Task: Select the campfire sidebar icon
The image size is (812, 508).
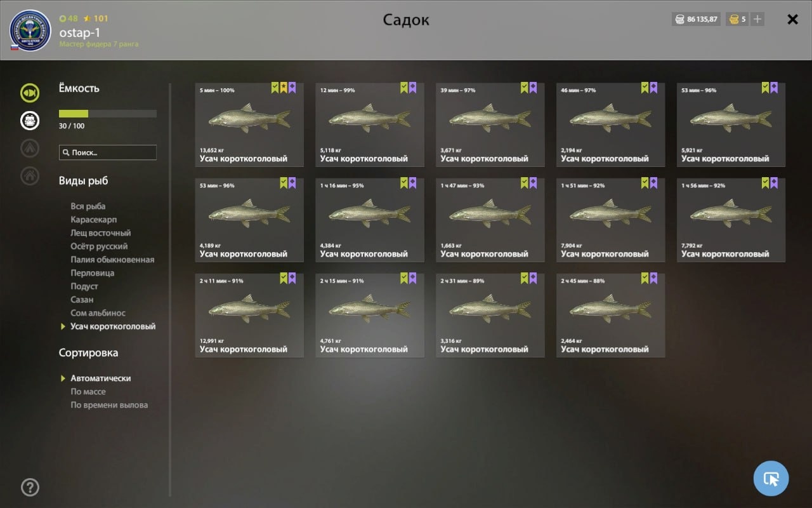Action: pos(30,148)
